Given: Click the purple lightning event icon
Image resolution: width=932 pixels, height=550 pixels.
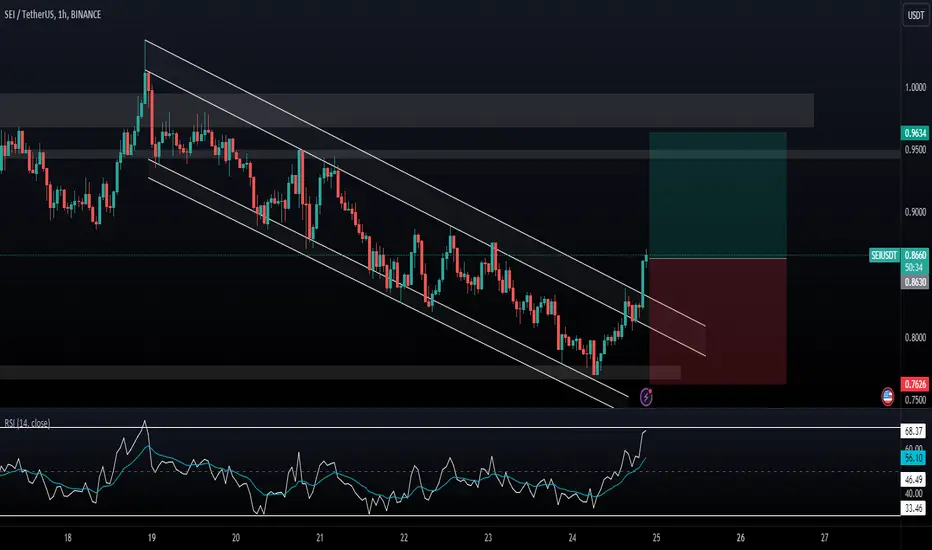Looking at the screenshot, I should (x=646, y=397).
